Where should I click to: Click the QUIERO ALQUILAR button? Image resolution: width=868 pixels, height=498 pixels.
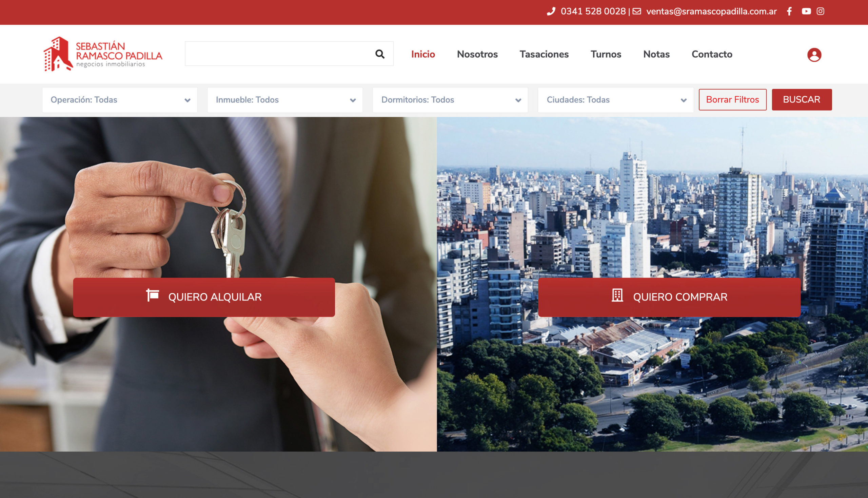tap(204, 297)
